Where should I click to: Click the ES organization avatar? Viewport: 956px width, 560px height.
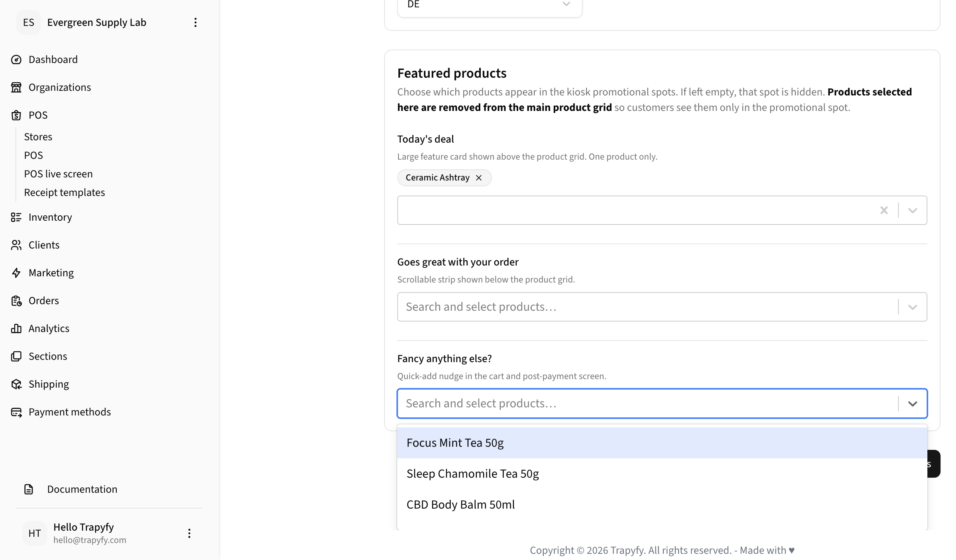(29, 22)
